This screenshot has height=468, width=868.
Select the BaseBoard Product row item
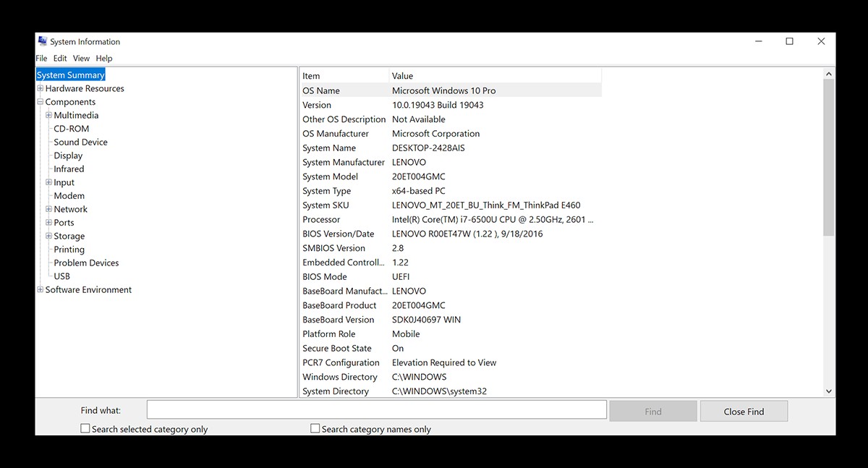click(340, 305)
